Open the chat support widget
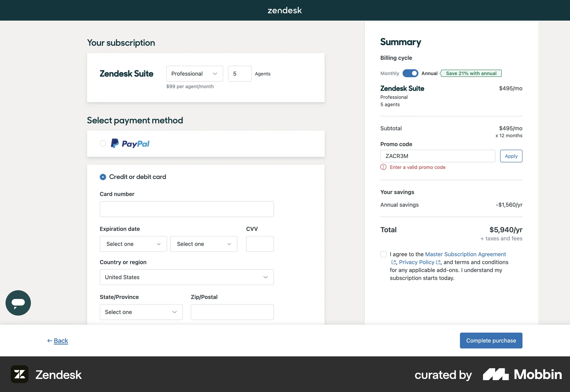 point(18,303)
